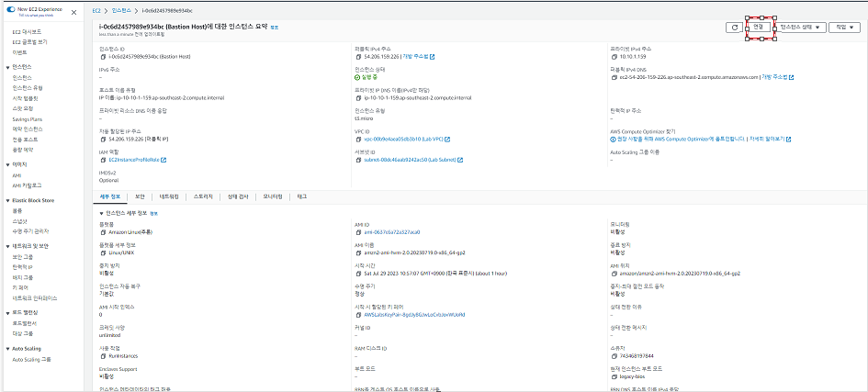Screen dimensions: 868x392
Task: Copy the public IPv4 DNS name
Action: [614, 78]
